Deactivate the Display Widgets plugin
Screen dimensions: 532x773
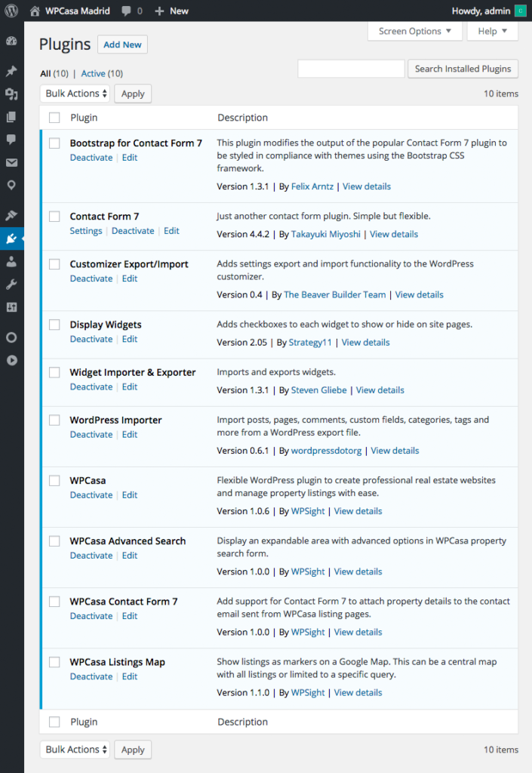(x=91, y=339)
